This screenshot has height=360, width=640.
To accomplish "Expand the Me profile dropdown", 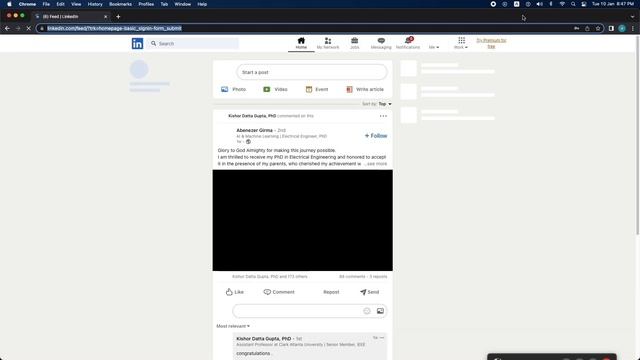I will pos(434,47).
